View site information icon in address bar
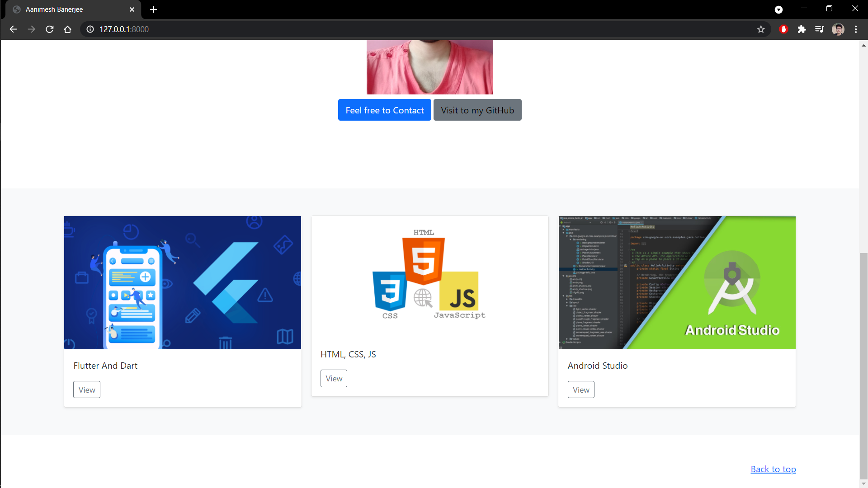 pyautogui.click(x=90, y=29)
